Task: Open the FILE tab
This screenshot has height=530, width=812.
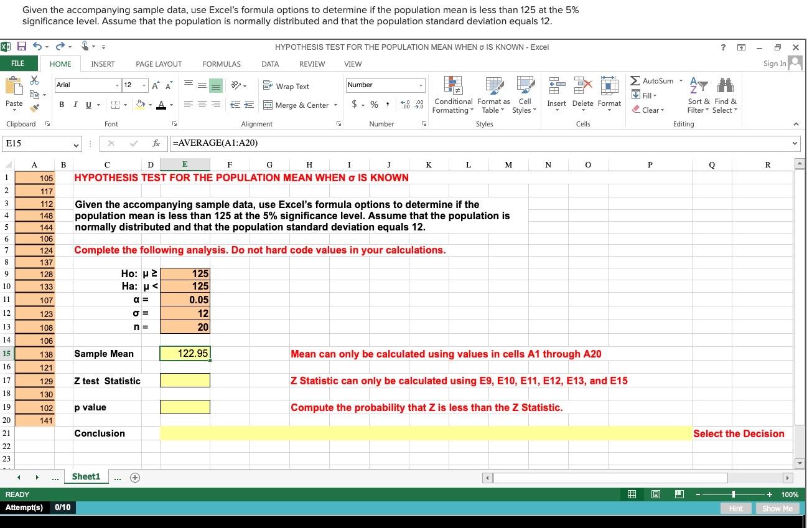Action: tap(18, 64)
